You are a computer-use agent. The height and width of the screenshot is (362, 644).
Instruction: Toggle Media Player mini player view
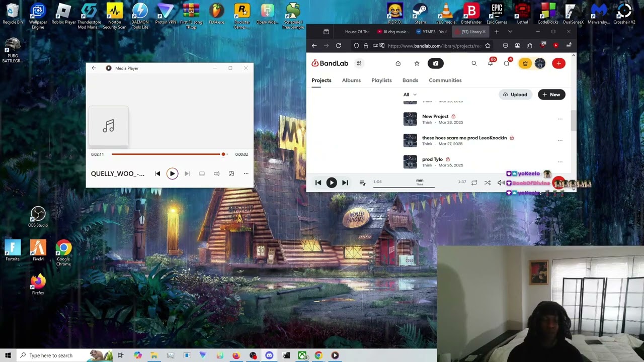pos(231,173)
